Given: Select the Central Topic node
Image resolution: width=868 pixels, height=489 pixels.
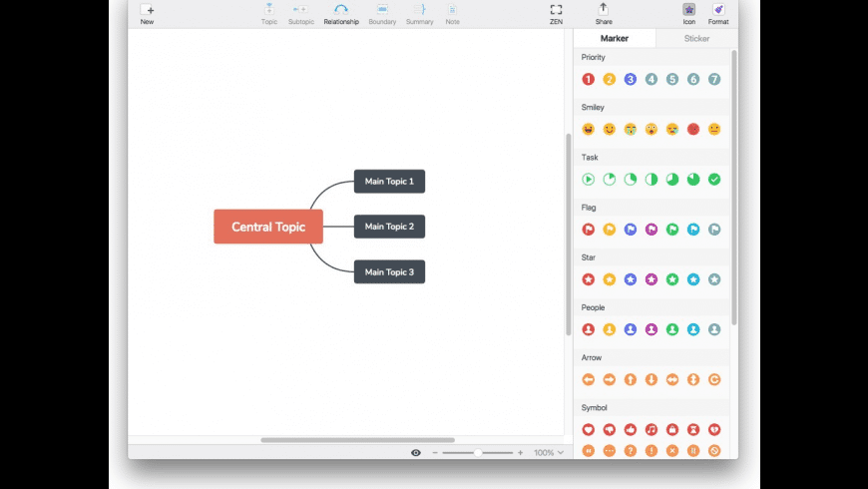Looking at the screenshot, I should [x=268, y=227].
